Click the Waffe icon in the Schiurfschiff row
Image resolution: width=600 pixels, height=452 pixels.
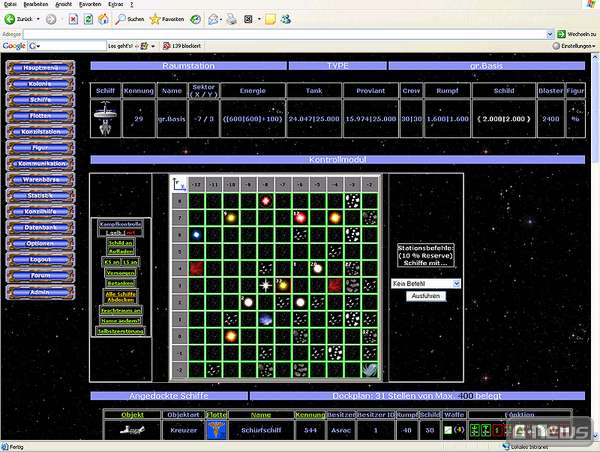tap(448, 430)
